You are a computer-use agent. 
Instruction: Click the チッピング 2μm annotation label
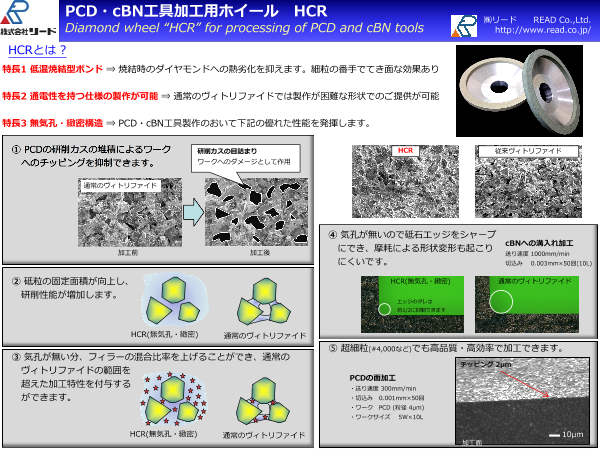pyautogui.click(x=490, y=367)
